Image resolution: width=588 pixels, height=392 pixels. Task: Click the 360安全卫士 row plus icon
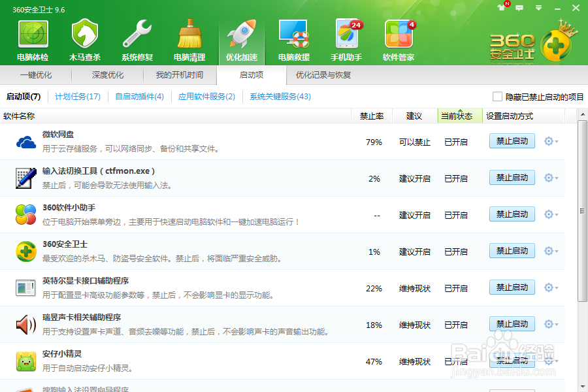pos(26,252)
